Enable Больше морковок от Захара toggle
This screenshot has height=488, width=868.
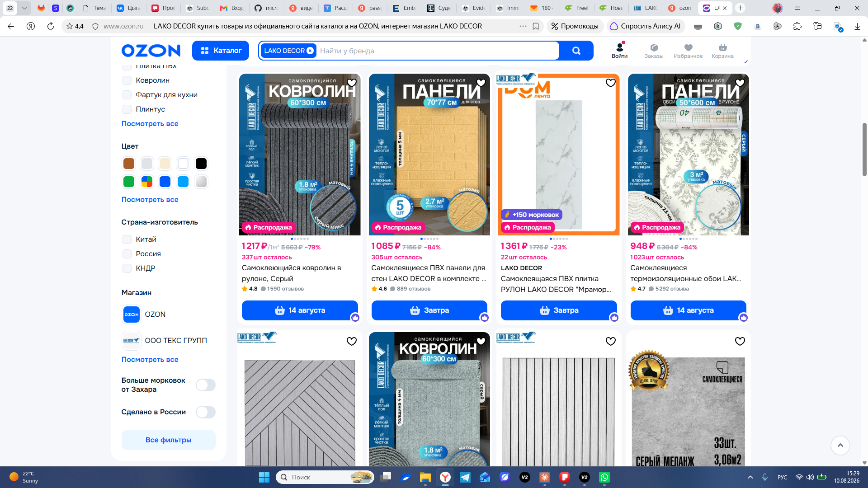pyautogui.click(x=206, y=385)
